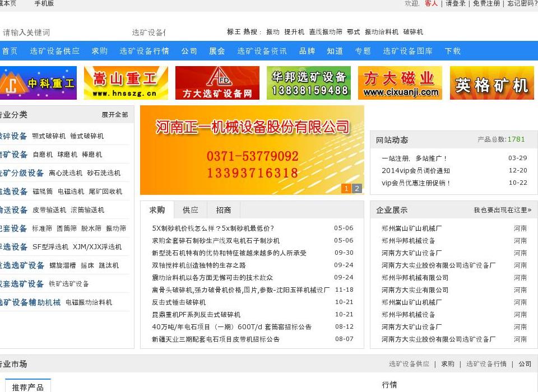Search hot keyword 振动给料机
The width and height of the screenshot is (538, 392).
pyautogui.click(x=382, y=32)
